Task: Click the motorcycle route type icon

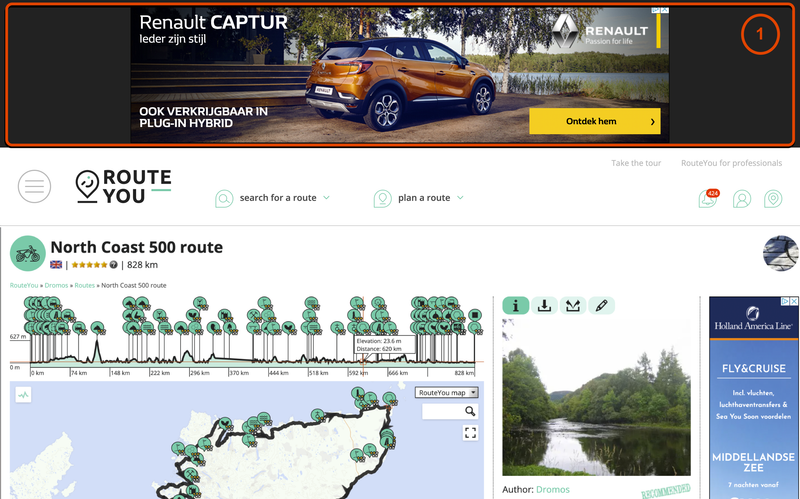Action: 28,253
